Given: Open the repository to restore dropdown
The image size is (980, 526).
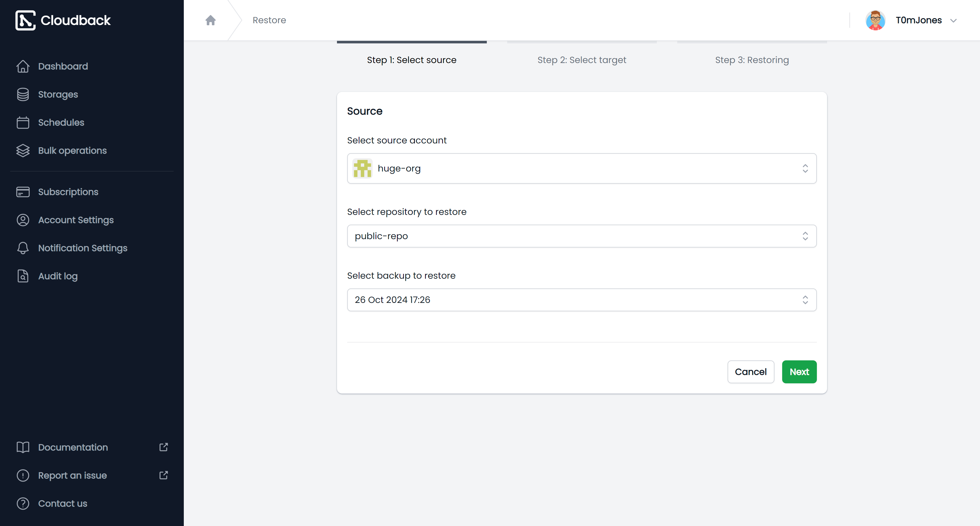Looking at the screenshot, I should tap(582, 236).
